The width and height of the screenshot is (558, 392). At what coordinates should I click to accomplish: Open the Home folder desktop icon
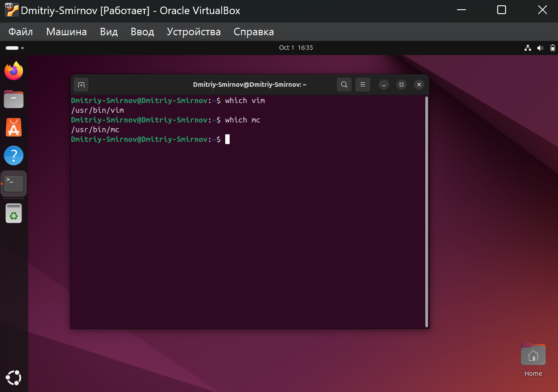(x=533, y=359)
